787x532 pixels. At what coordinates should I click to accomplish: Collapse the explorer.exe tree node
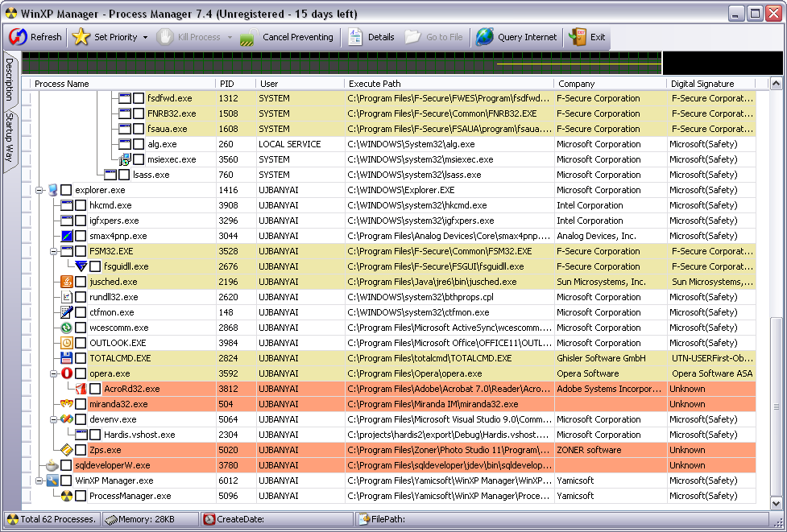pos(39,190)
